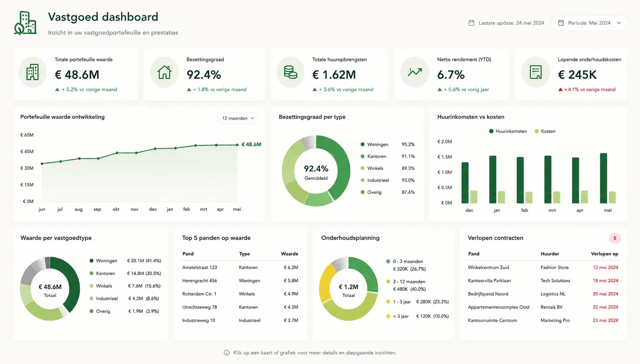
Task: Click the mei Huurinkomsten dark green bar
Action: click(603, 178)
